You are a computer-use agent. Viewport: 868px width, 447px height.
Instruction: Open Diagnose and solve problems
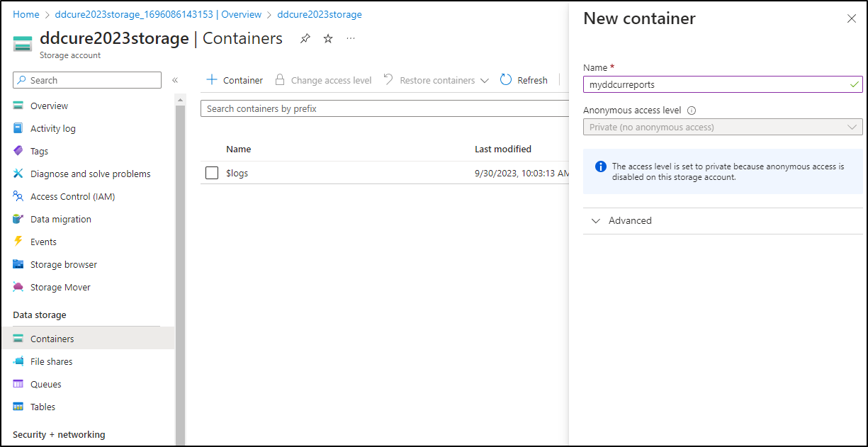pos(91,174)
